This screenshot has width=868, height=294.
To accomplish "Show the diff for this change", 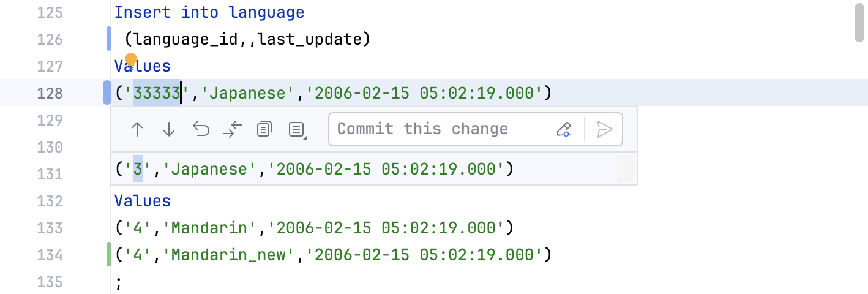I will point(233,129).
